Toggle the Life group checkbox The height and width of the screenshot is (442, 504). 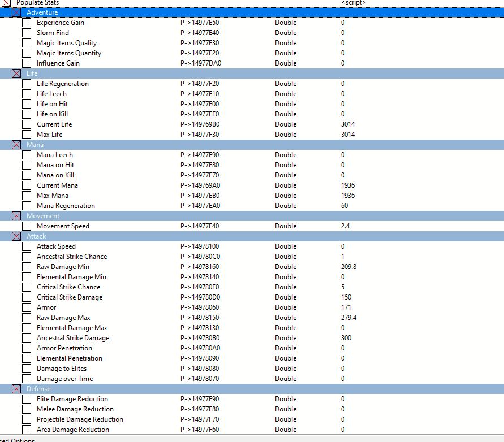[16, 73]
